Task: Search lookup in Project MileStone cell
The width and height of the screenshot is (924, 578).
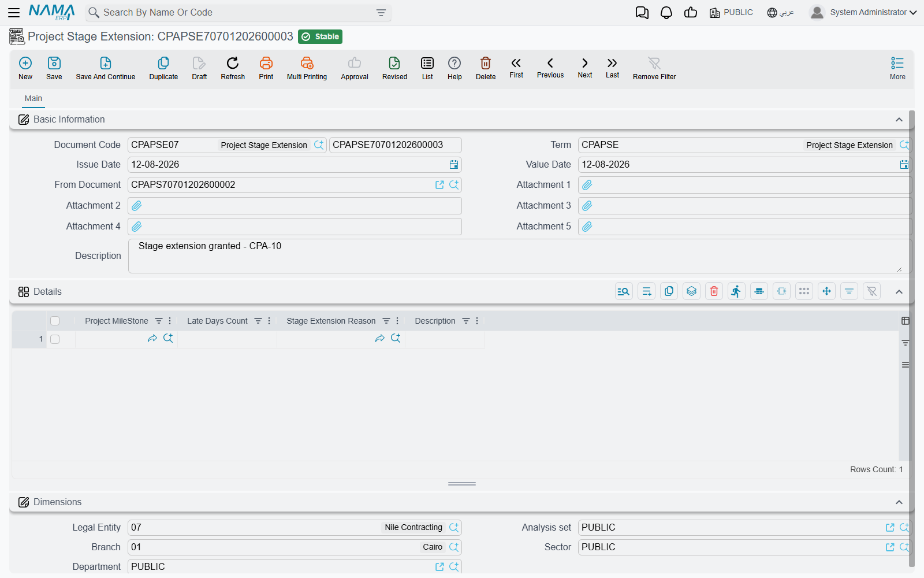Action: point(168,338)
